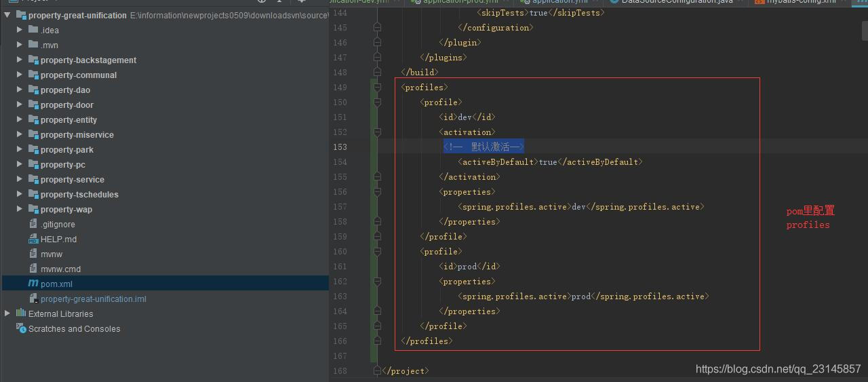Click the closing </project> tag
This screenshot has height=382, width=868.
406,370
